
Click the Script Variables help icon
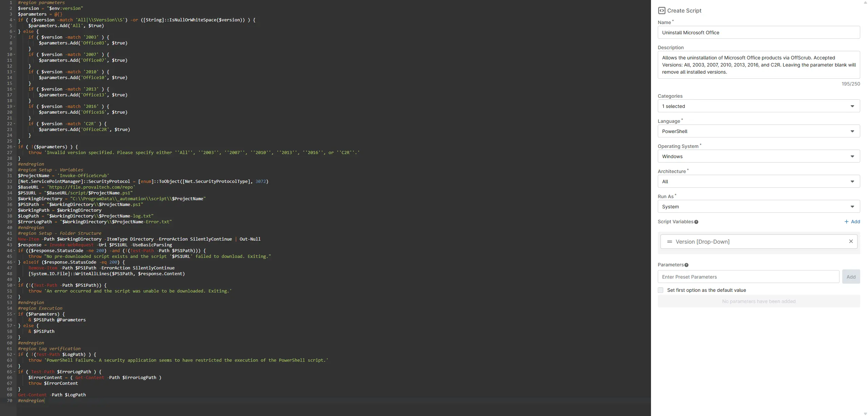pyautogui.click(x=696, y=222)
